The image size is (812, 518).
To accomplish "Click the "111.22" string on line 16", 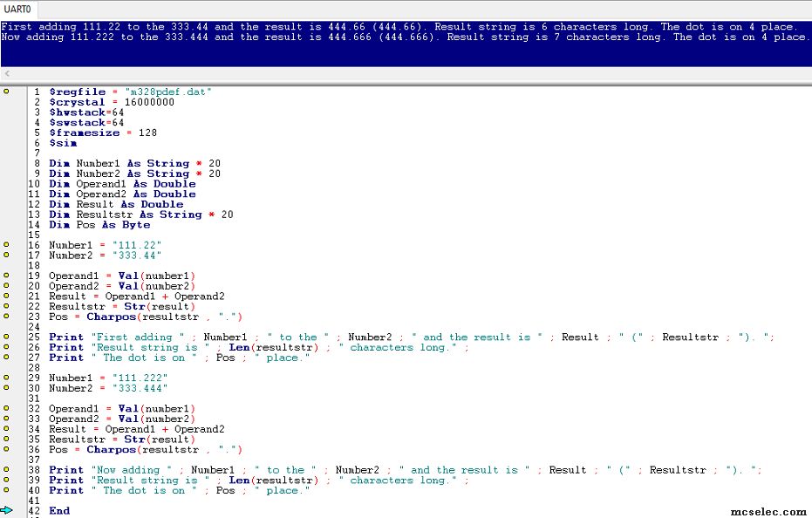I will (137, 245).
